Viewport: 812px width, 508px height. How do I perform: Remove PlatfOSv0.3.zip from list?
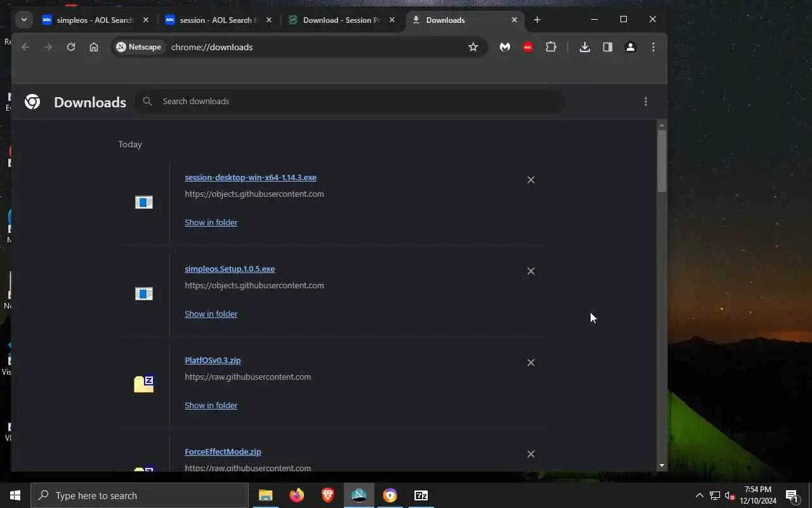pyautogui.click(x=531, y=363)
